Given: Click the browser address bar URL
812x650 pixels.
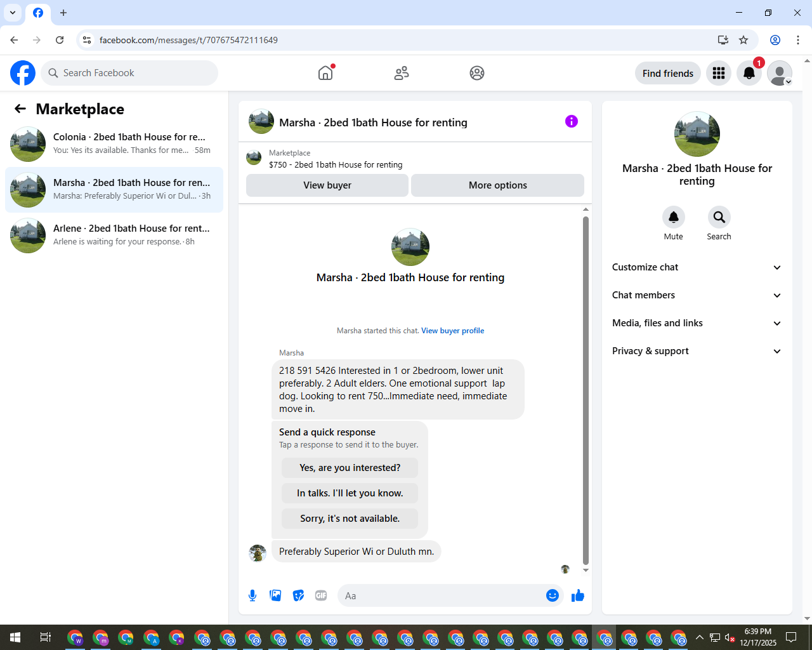Looking at the screenshot, I should pos(188,40).
